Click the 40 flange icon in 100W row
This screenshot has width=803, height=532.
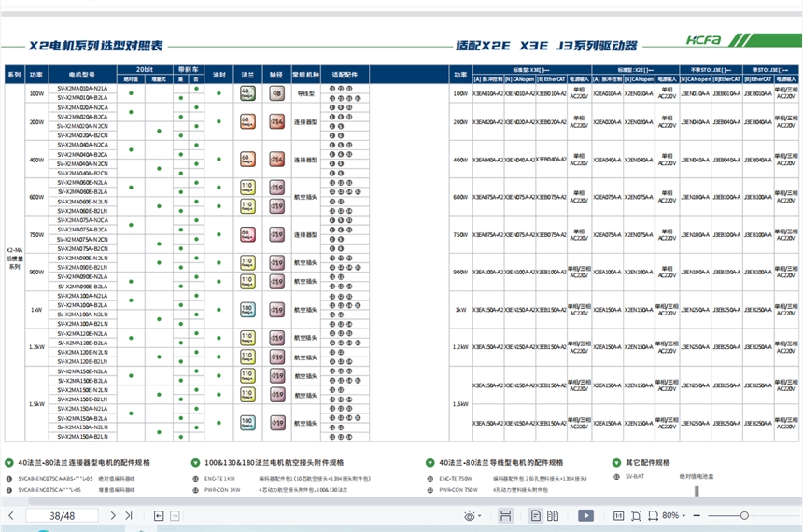247,93
